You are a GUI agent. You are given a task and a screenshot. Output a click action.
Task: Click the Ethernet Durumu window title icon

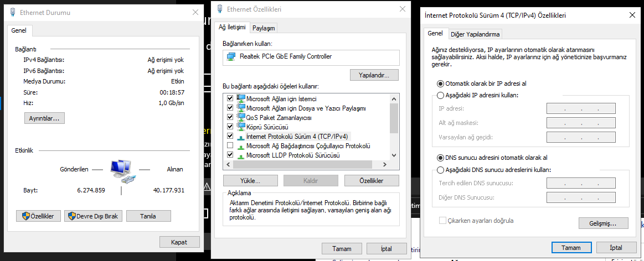coord(12,12)
